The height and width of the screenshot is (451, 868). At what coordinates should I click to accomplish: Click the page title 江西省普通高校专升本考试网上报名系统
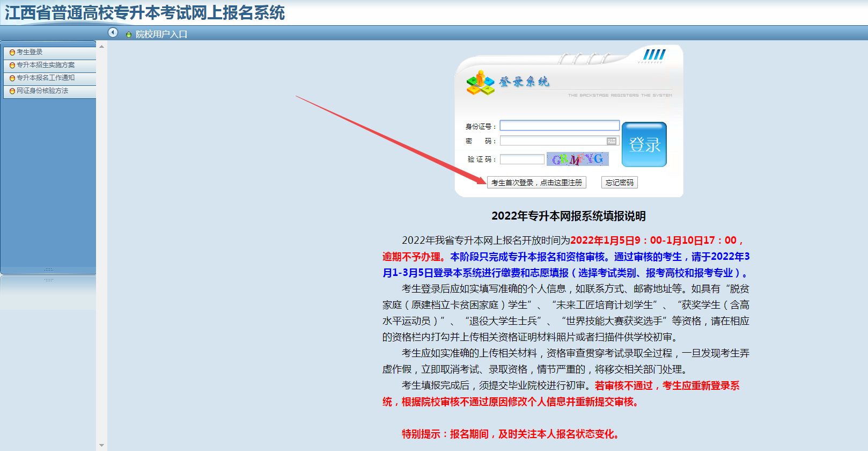pos(145,13)
